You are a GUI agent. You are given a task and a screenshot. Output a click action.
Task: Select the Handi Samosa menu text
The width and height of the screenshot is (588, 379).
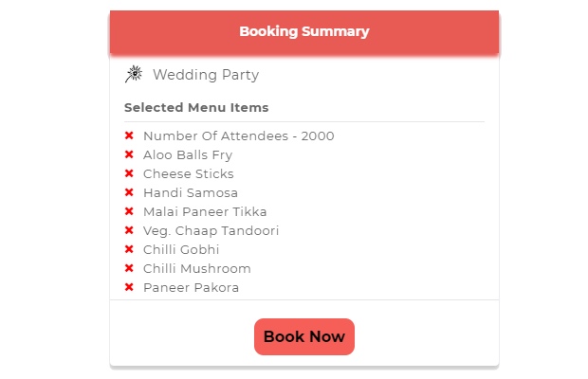pyautogui.click(x=191, y=192)
